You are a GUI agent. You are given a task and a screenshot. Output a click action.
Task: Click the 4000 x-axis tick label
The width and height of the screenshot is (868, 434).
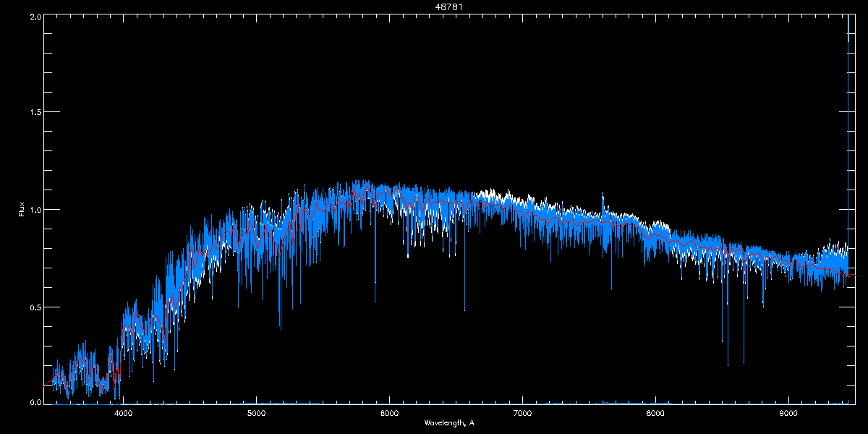pyautogui.click(x=123, y=414)
